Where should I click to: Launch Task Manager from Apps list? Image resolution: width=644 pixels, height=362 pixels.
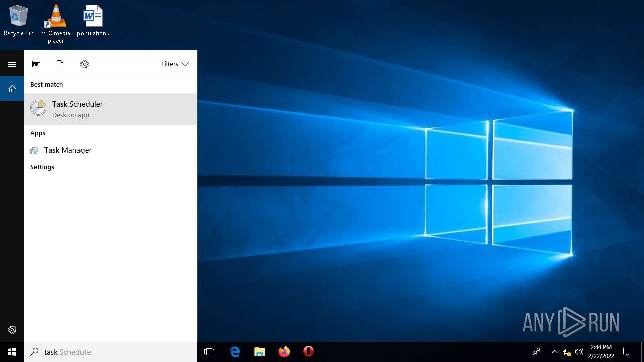click(x=111, y=150)
